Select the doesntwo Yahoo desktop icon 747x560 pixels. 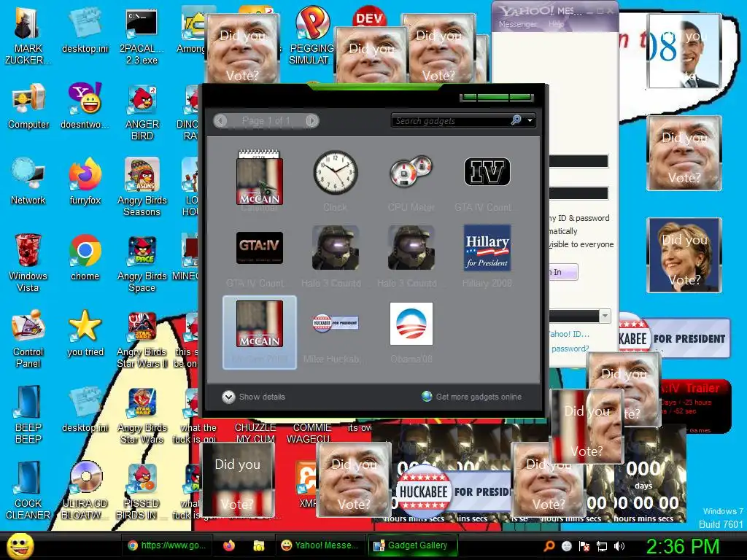click(85, 106)
